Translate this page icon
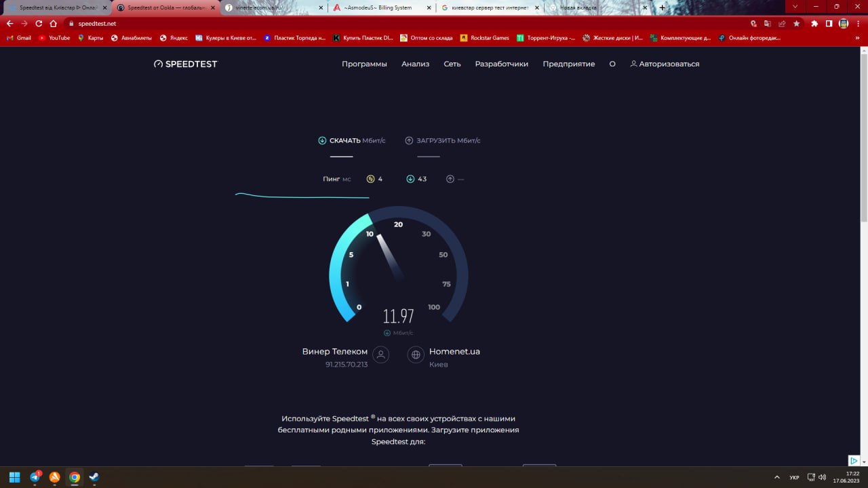Image resolution: width=868 pixels, height=488 pixels. pyautogui.click(x=768, y=23)
